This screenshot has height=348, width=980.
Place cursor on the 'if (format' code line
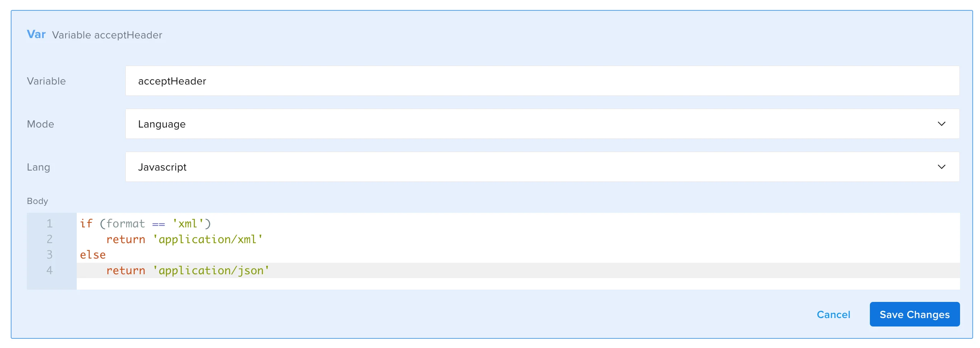145,224
